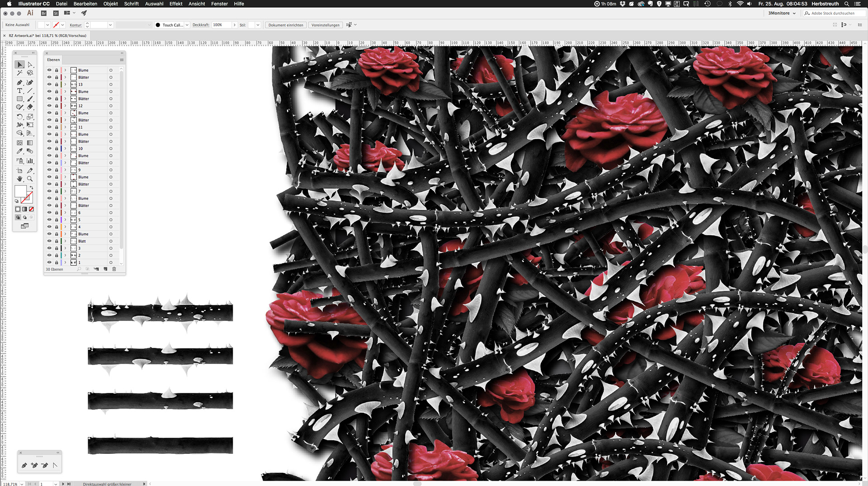Click Voreinstellungen button
This screenshot has width=868, height=486.
(325, 25)
